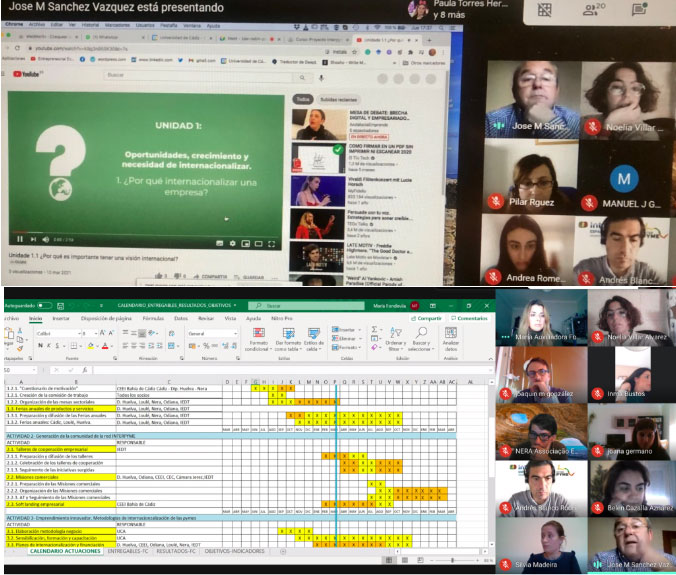Image resolution: width=676 pixels, height=575 pixels.
Task: Open the Otros marcadores folder
Action: [424, 63]
